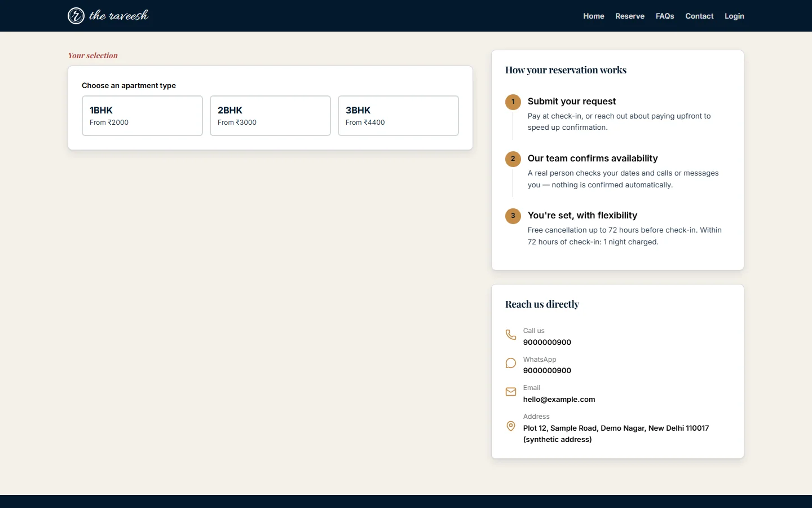Choose the 2BHK apartment option

[270, 116]
